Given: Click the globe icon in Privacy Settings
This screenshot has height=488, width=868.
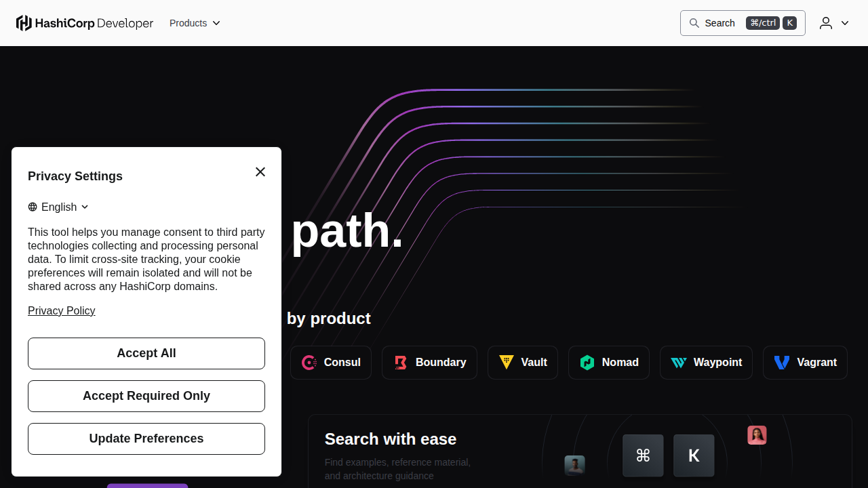Looking at the screenshot, I should [x=32, y=207].
